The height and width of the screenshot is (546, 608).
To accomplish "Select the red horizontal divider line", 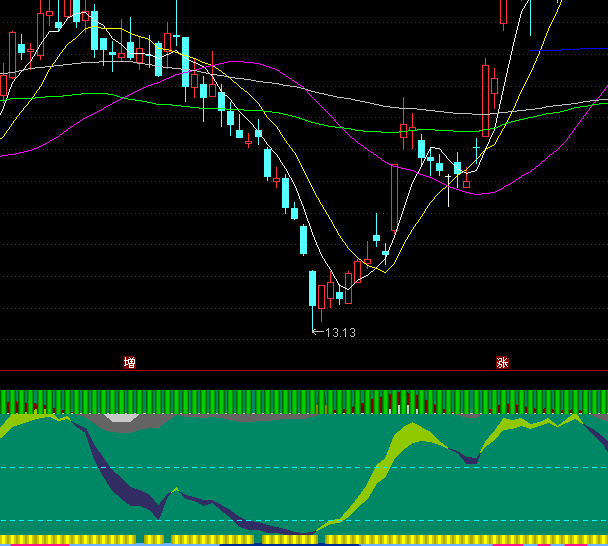I will pyautogui.click(x=300, y=371).
